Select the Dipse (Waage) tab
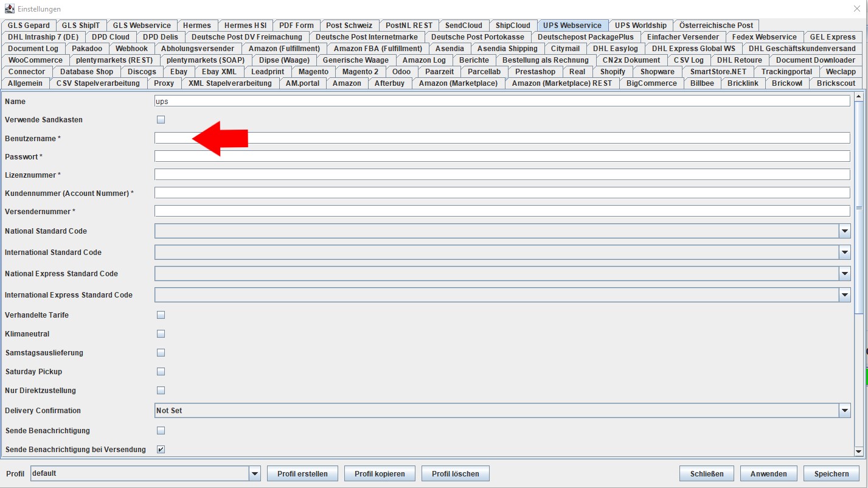 (x=284, y=60)
